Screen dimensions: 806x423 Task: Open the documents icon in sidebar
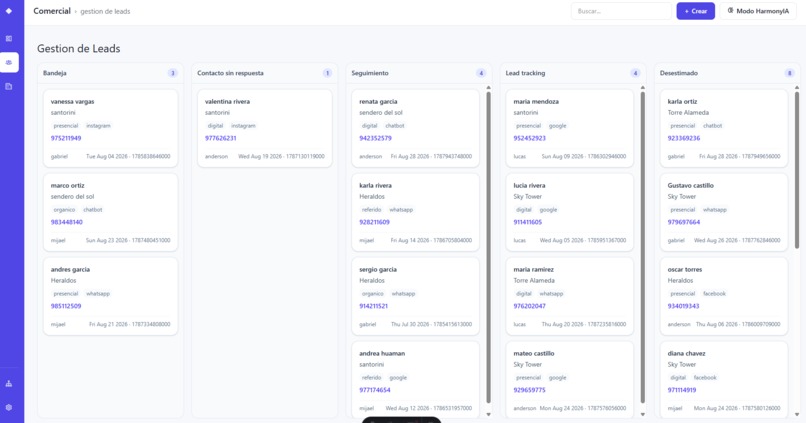coord(9,86)
